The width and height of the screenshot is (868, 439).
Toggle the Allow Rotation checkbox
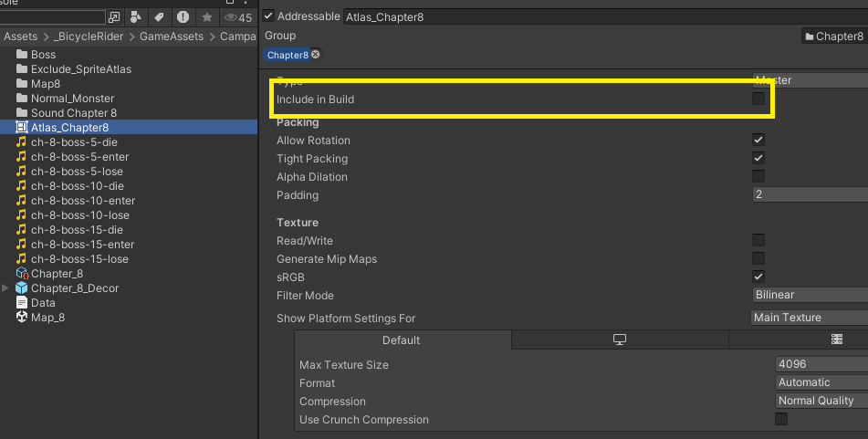pos(758,140)
